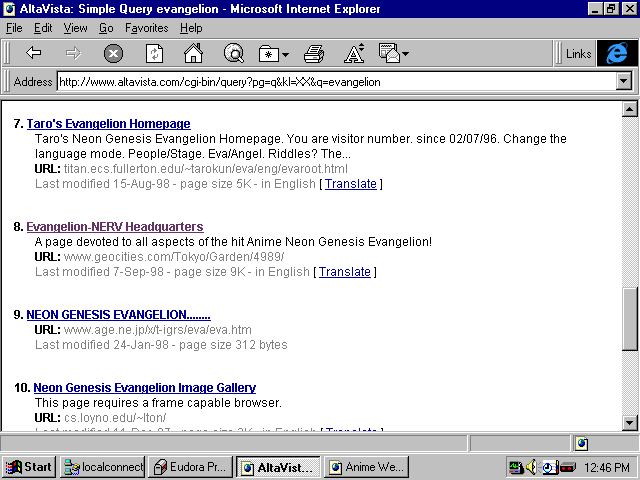
Task: Click the Fonts size icon
Action: (354, 54)
